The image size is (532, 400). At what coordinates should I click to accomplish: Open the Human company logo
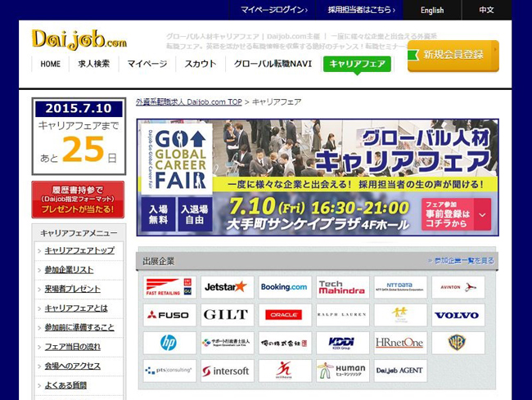pyautogui.click(x=343, y=371)
